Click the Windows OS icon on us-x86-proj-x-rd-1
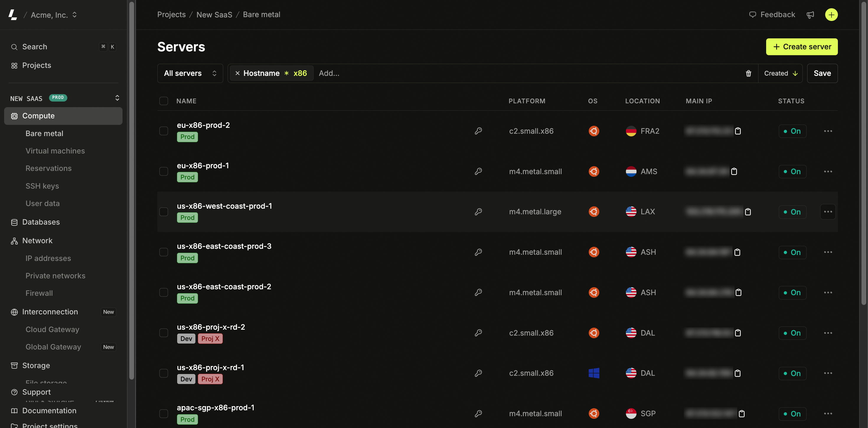The image size is (868, 428). point(594,373)
